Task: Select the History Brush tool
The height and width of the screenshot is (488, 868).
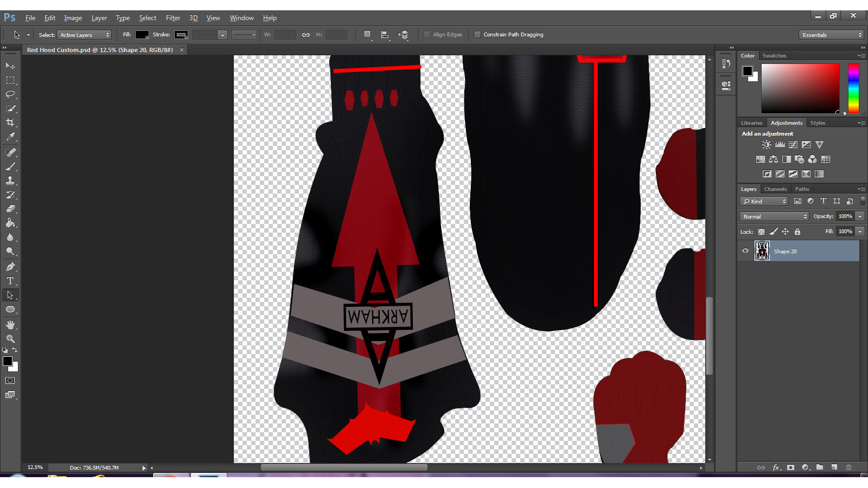Action: tap(10, 195)
